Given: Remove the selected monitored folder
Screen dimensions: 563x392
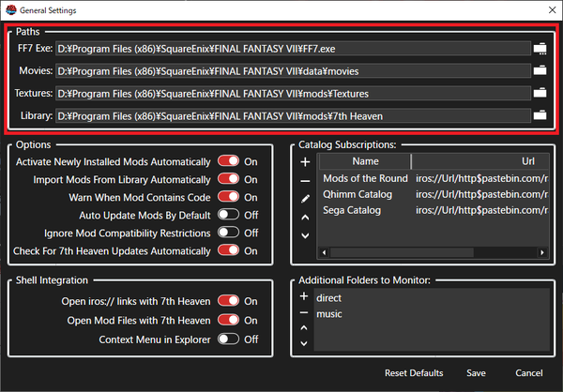Looking at the screenshot, I should 304,312.
